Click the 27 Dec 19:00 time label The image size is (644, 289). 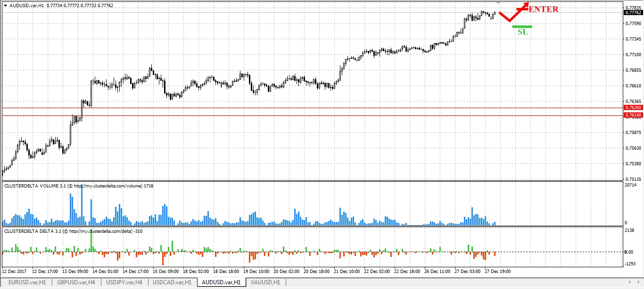(x=498, y=272)
